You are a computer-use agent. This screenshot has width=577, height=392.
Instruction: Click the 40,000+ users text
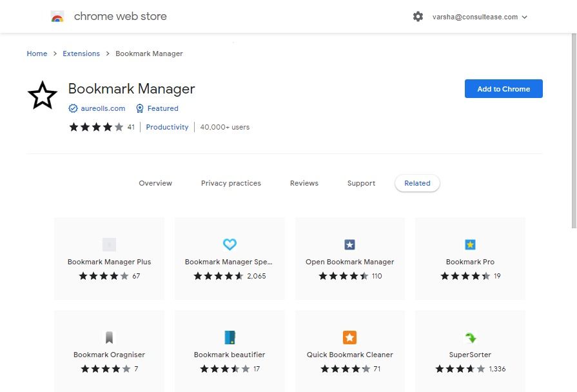225,127
